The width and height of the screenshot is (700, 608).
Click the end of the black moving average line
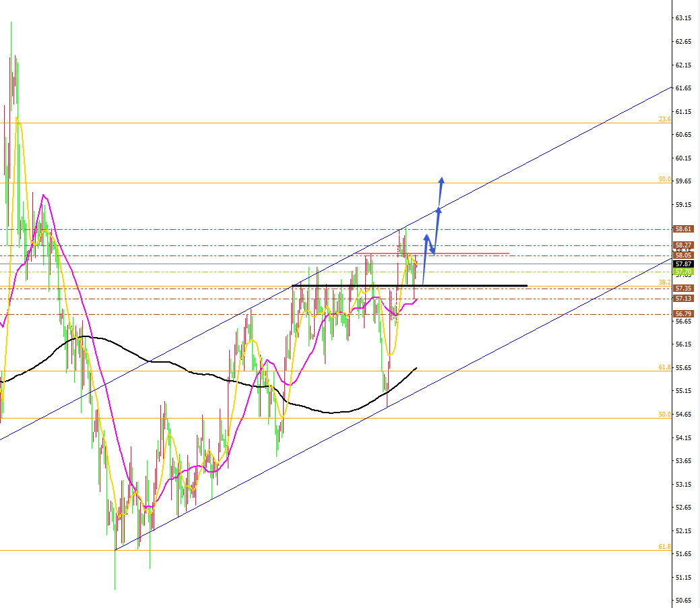point(416,368)
